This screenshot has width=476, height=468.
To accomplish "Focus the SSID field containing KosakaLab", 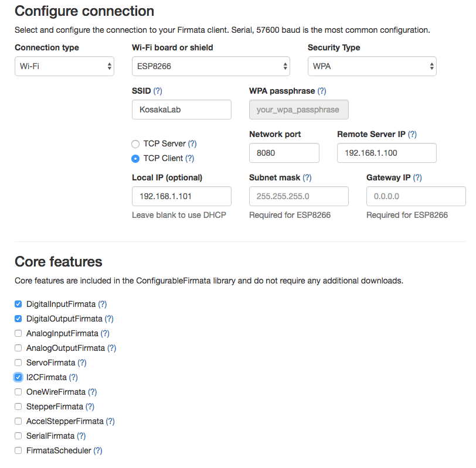I will [182, 110].
